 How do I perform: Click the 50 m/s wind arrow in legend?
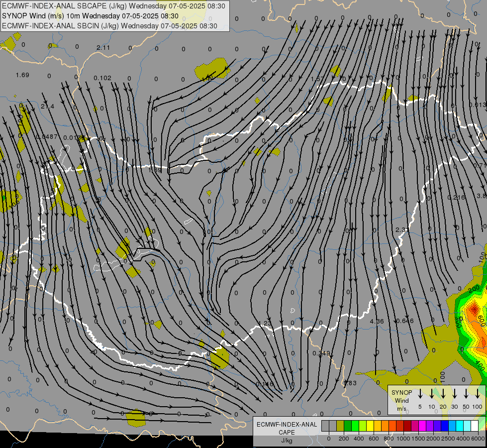point(466,394)
